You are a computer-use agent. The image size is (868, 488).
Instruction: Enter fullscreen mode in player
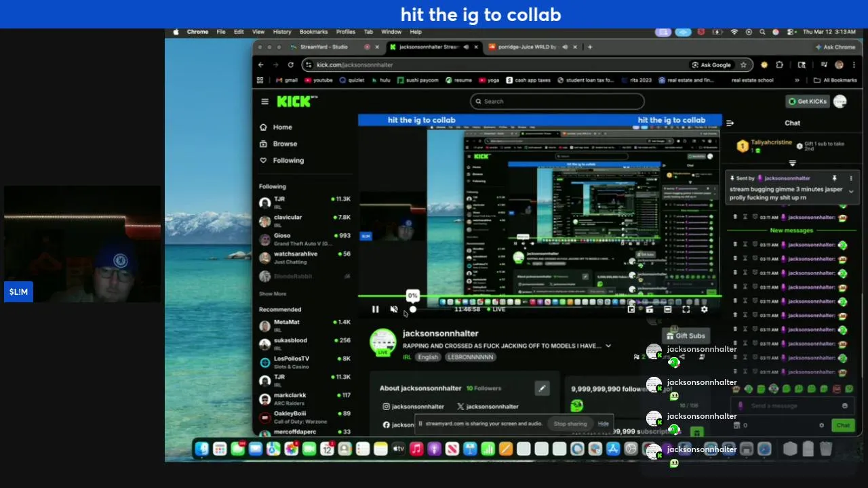[686, 310]
